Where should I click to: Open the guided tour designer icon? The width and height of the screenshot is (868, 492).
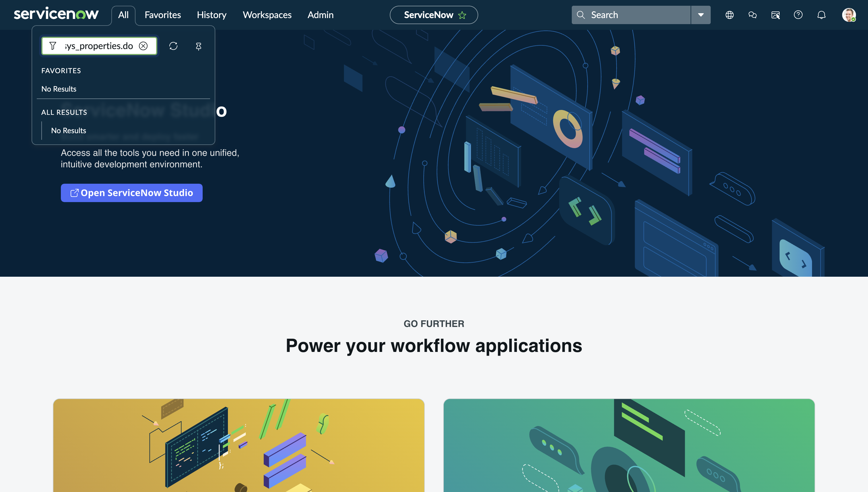click(x=775, y=15)
